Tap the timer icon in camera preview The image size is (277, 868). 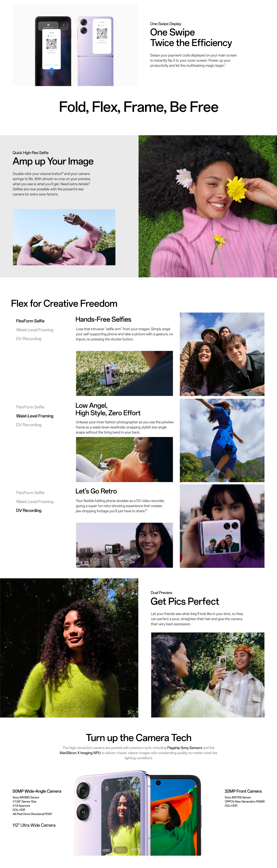pos(107,789)
